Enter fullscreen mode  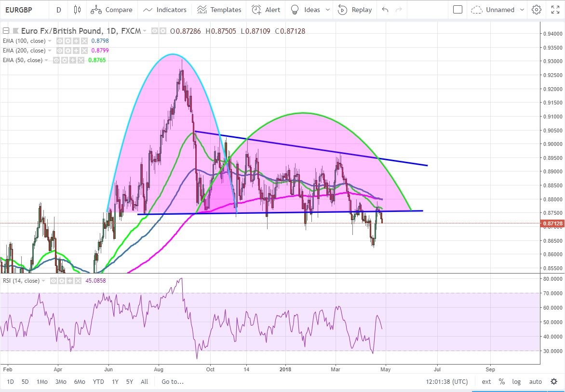coord(555,10)
